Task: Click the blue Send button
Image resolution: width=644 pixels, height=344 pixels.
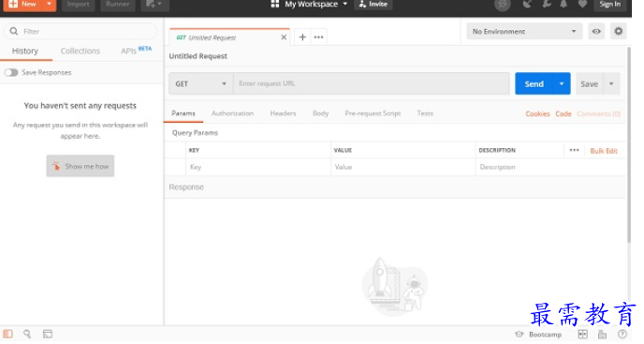Action: [x=534, y=83]
